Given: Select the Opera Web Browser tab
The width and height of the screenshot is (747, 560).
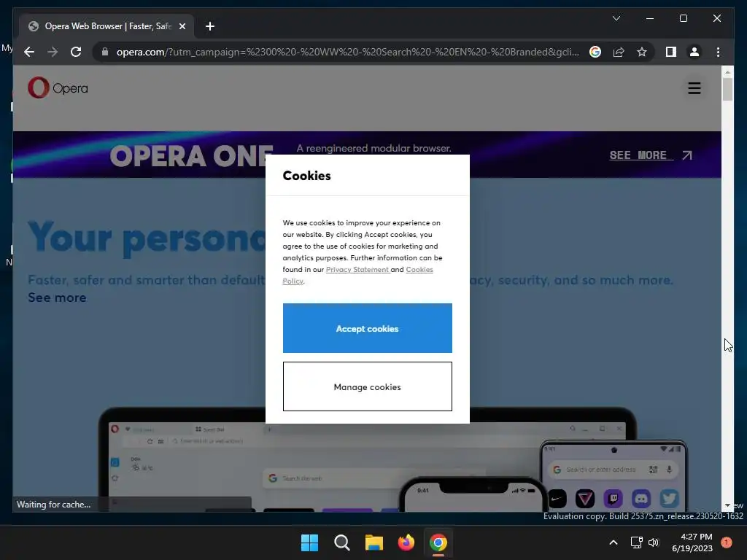Looking at the screenshot, I should [107, 26].
